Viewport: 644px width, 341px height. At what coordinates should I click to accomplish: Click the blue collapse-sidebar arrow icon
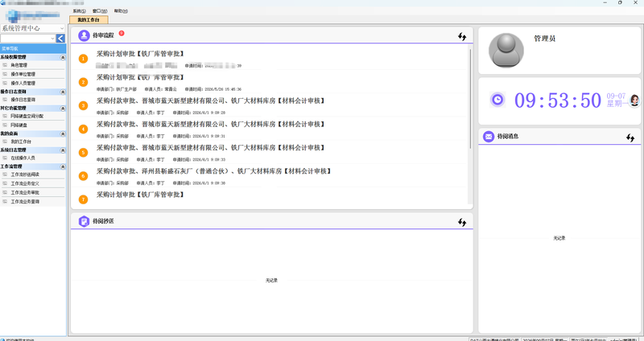[x=60, y=39]
